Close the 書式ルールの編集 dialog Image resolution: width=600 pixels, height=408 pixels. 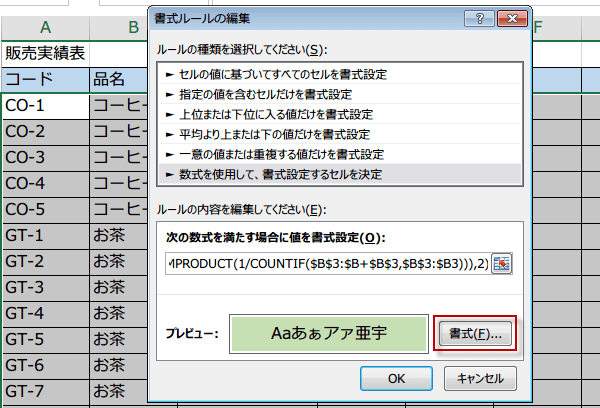512,18
